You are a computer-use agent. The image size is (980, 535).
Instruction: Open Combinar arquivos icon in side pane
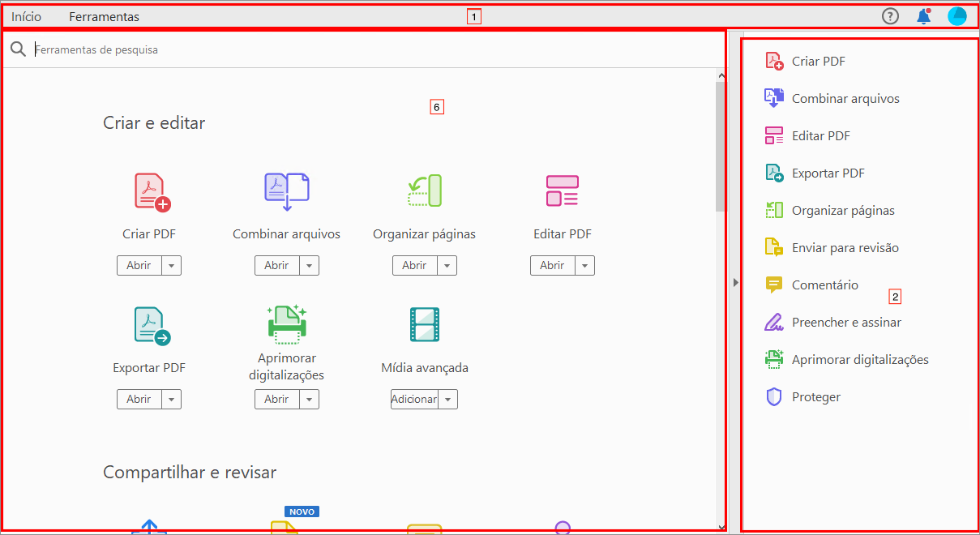coord(774,98)
